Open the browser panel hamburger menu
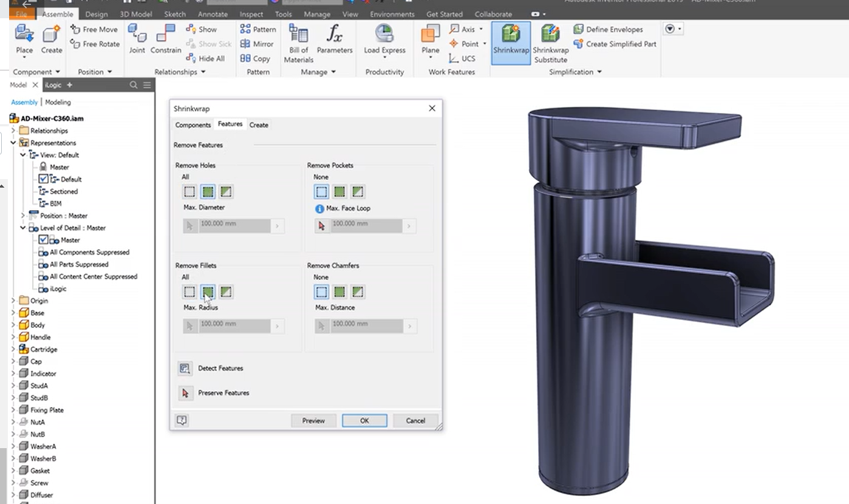Viewport: 849px width, 504px height. [147, 85]
